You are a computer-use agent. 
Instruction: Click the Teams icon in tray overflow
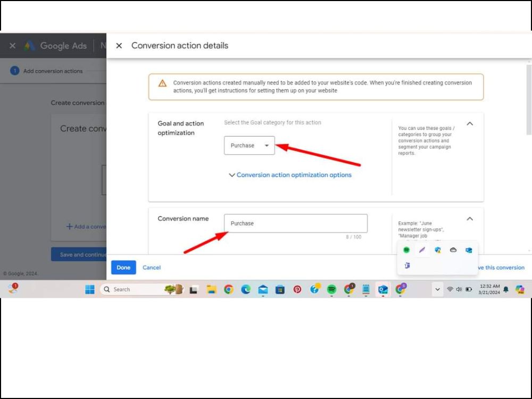point(407,265)
